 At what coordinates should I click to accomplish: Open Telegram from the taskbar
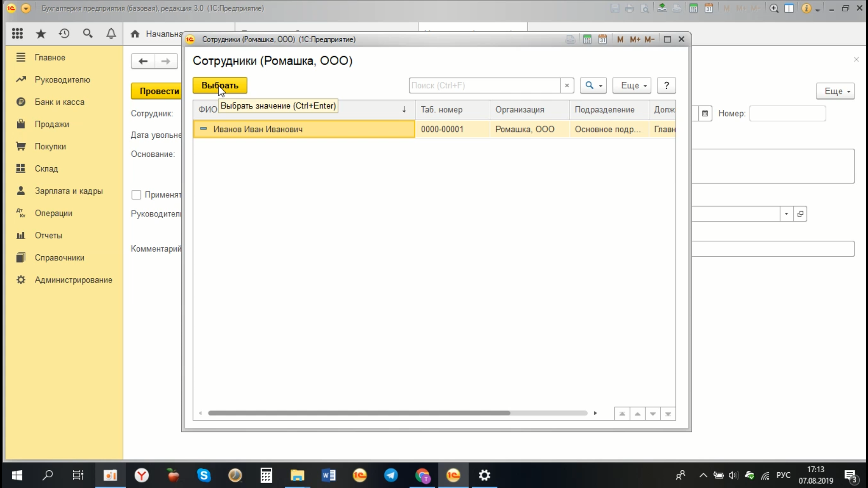(391, 475)
